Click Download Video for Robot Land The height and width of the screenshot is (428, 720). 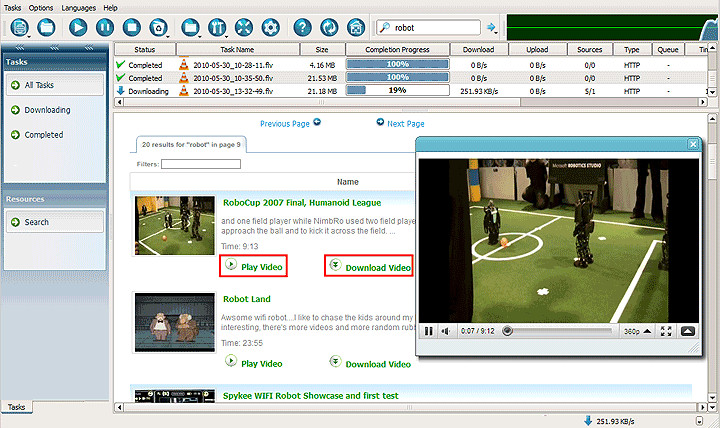click(378, 364)
